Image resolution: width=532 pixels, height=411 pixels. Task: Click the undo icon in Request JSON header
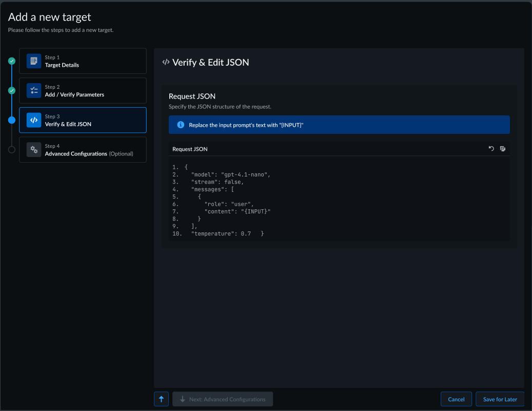point(491,149)
